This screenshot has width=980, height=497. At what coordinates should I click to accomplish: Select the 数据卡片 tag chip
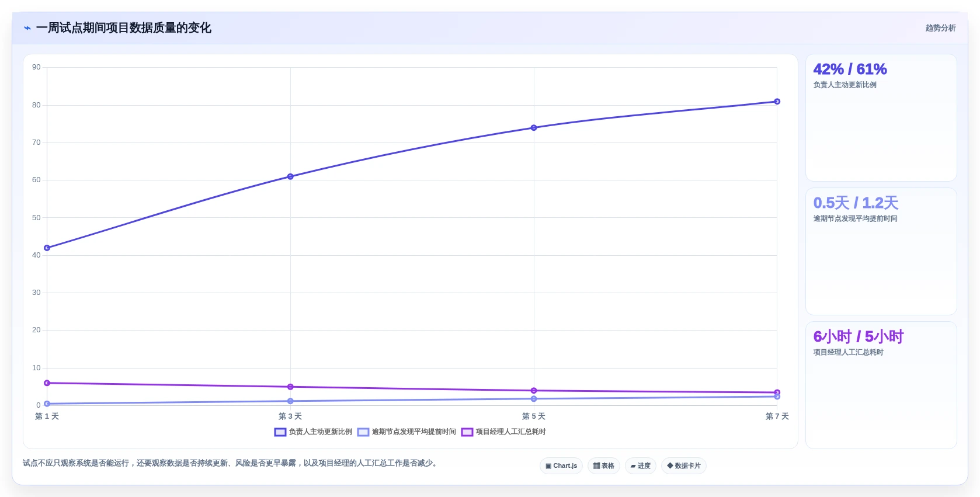point(684,466)
